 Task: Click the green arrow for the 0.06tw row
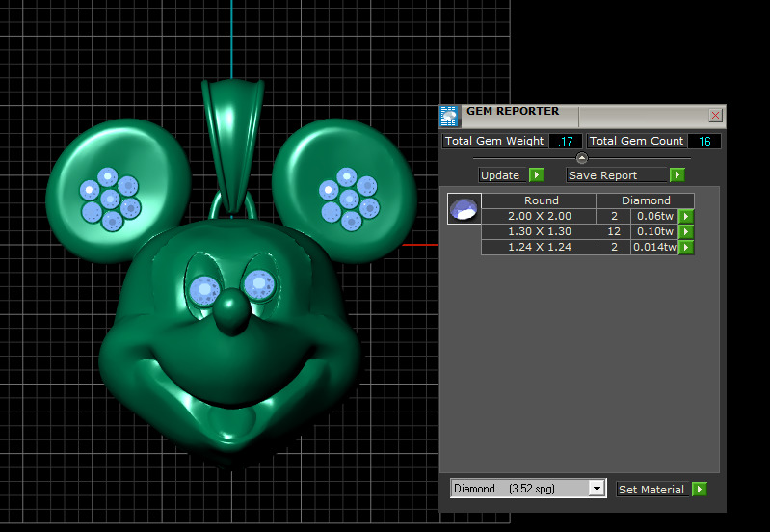pyautogui.click(x=686, y=216)
